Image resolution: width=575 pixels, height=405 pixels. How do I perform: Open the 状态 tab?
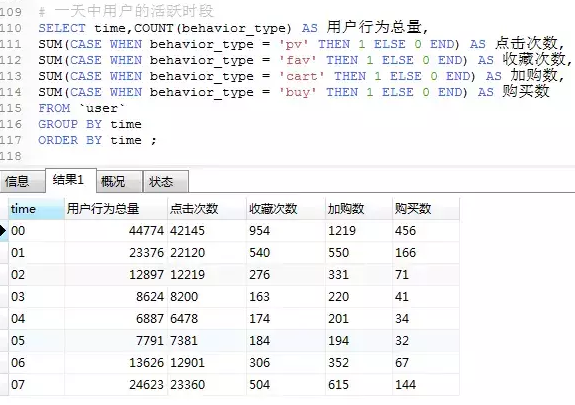click(166, 181)
